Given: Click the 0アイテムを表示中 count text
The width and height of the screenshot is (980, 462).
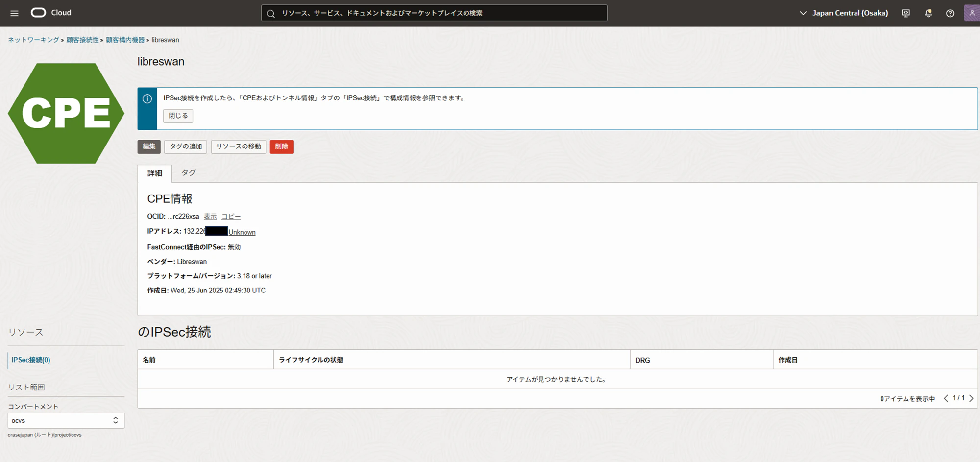Looking at the screenshot, I should point(907,399).
